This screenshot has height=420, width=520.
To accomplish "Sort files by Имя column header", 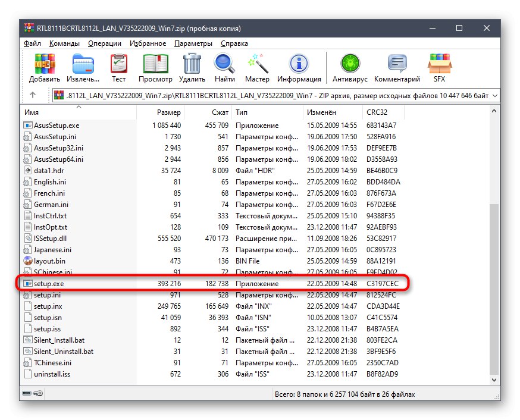I will (x=80, y=112).
